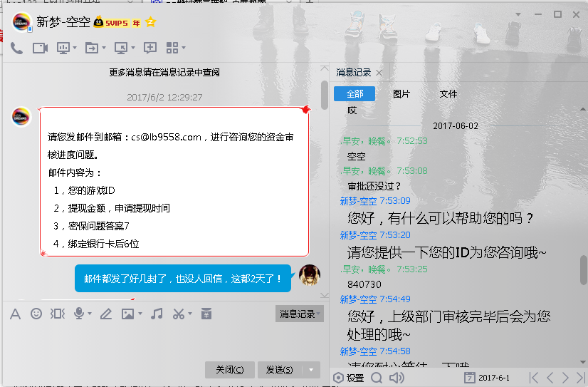The height and width of the screenshot is (387, 588).
Task: Expand the send options arrow
Action: pyautogui.click(x=311, y=370)
